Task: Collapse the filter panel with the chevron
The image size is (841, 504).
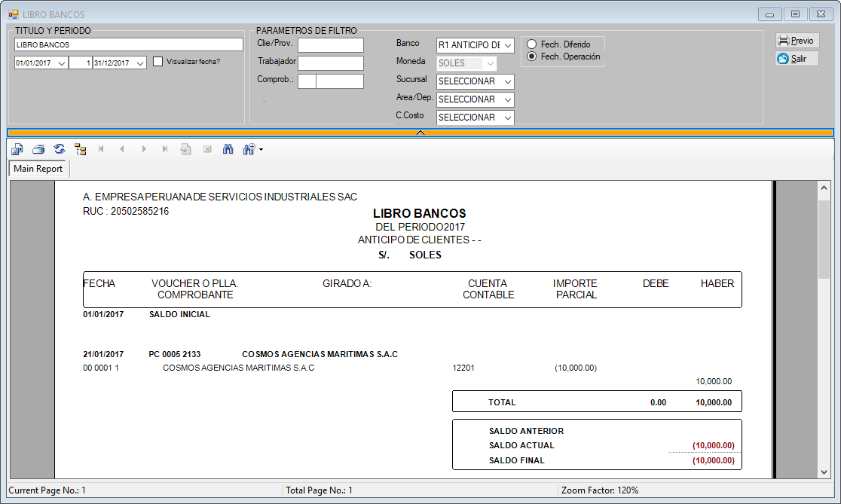Action: 420,133
